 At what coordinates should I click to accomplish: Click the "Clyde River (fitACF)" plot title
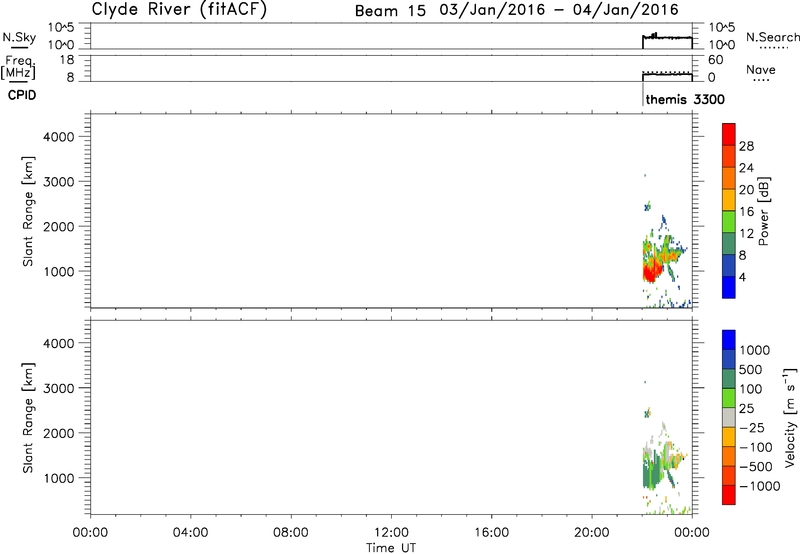click(x=179, y=9)
